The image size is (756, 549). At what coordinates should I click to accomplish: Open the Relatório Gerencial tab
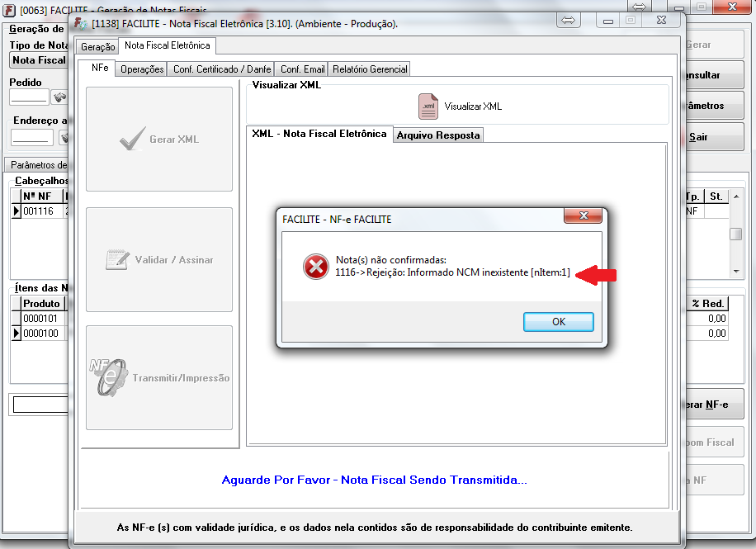pyautogui.click(x=370, y=69)
